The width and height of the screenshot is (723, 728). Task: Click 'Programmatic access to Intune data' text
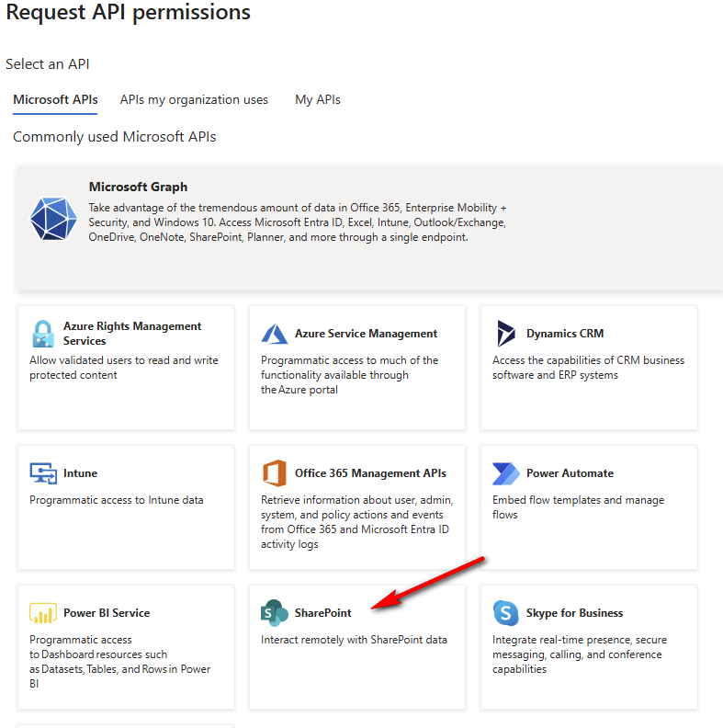[117, 500]
